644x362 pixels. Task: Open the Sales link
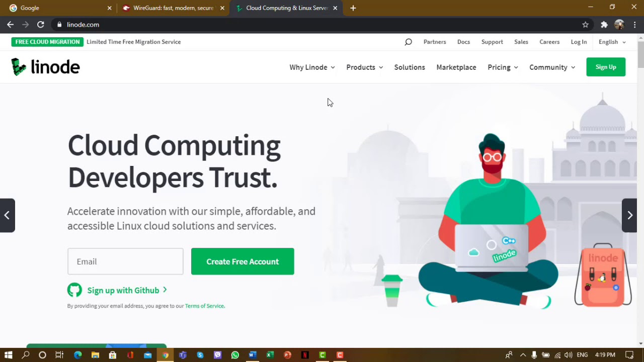521,42
